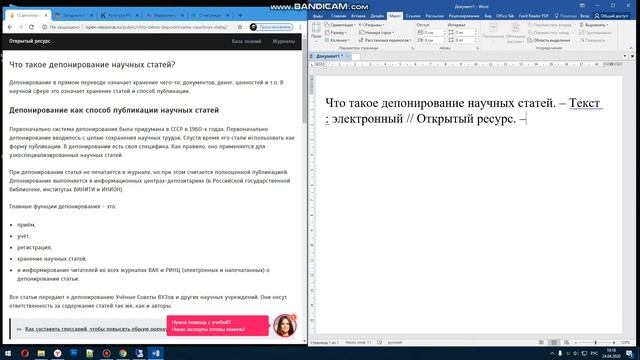Image resolution: width=640 pixels, height=360 pixels.
Task: Switch to the Дизайн ribbon tab
Action: (x=377, y=16)
